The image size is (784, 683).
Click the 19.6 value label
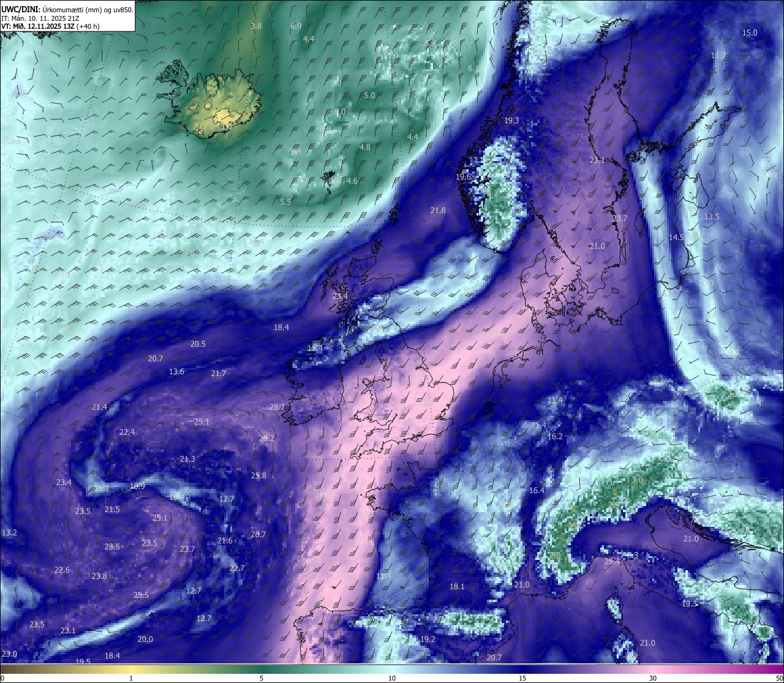463,177
